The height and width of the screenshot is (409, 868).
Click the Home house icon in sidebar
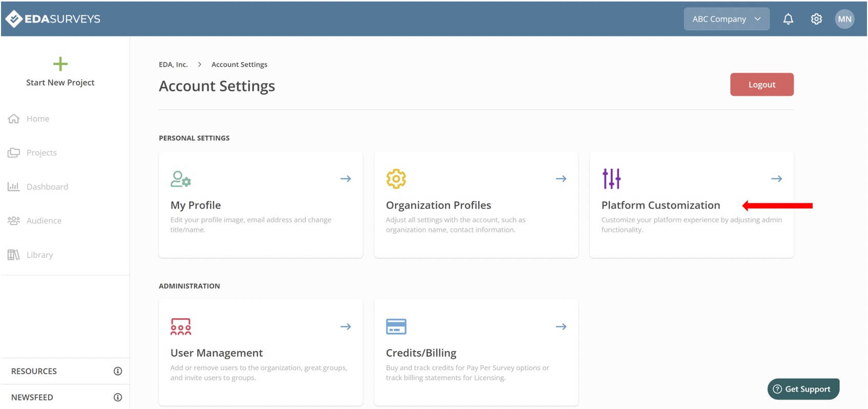pyautogui.click(x=14, y=118)
